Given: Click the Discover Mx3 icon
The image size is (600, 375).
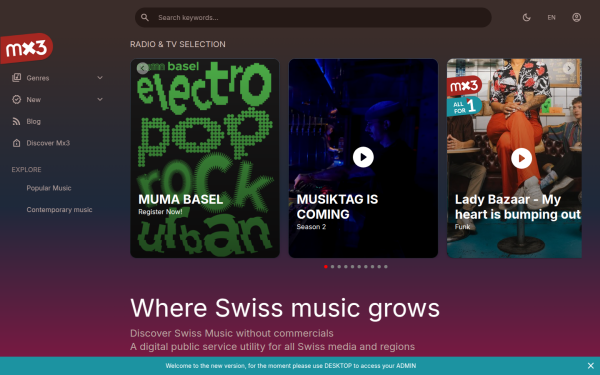Looking at the screenshot, I should tap(16, 143).
